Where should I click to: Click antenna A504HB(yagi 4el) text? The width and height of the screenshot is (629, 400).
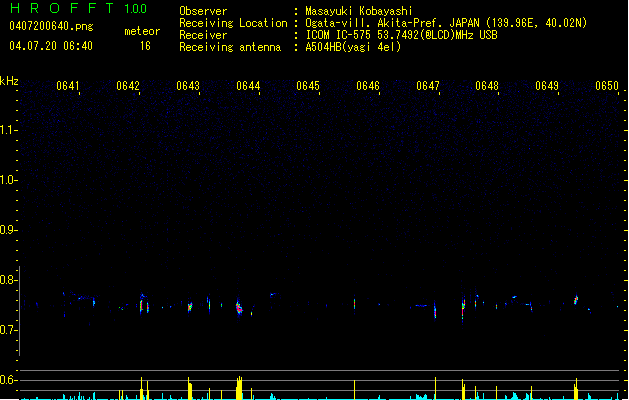(x=353, y=47)
